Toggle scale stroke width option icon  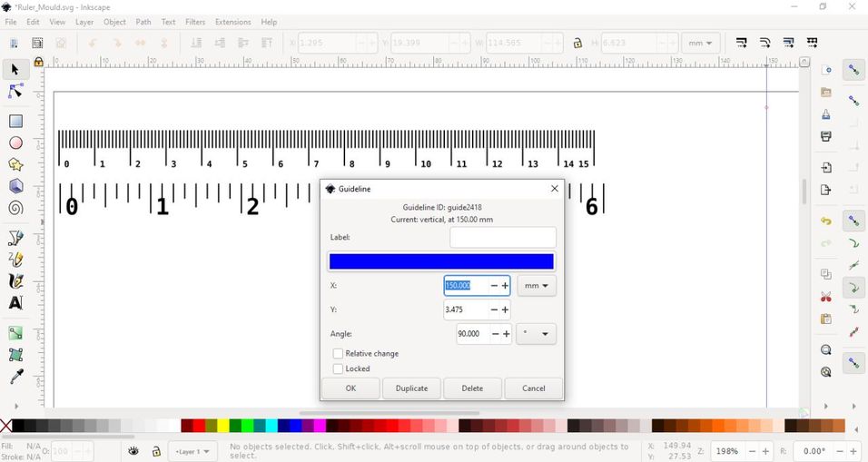pos(741,43)
